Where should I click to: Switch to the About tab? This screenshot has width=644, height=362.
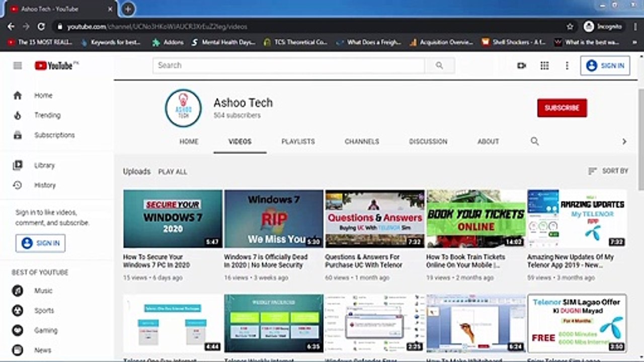point(488,142)
